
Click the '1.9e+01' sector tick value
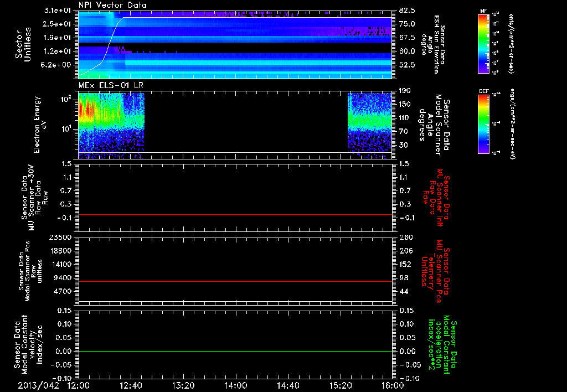coord(58,38)
